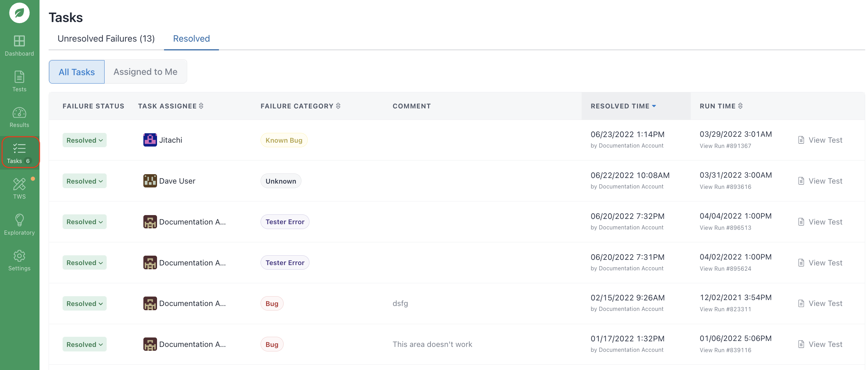Open the Exploratory lightbulb icon
The width and height of the screenshot is (868, 370).
pos(20,220)
